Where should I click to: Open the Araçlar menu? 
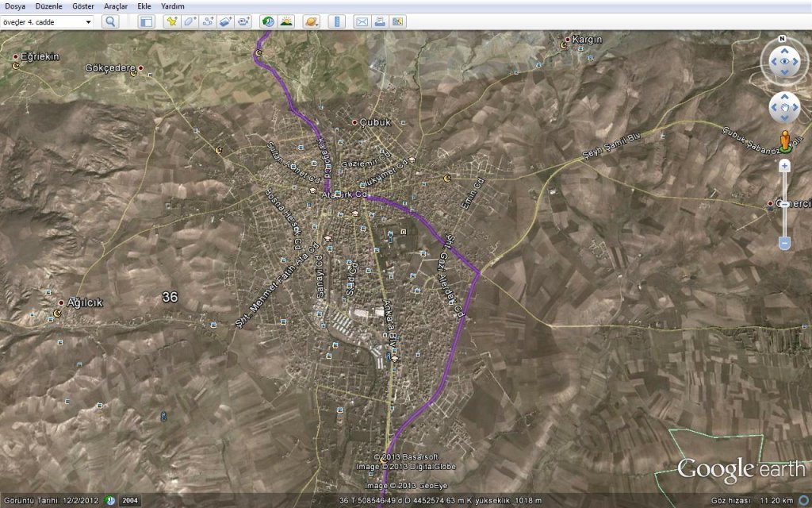[116, 6]
